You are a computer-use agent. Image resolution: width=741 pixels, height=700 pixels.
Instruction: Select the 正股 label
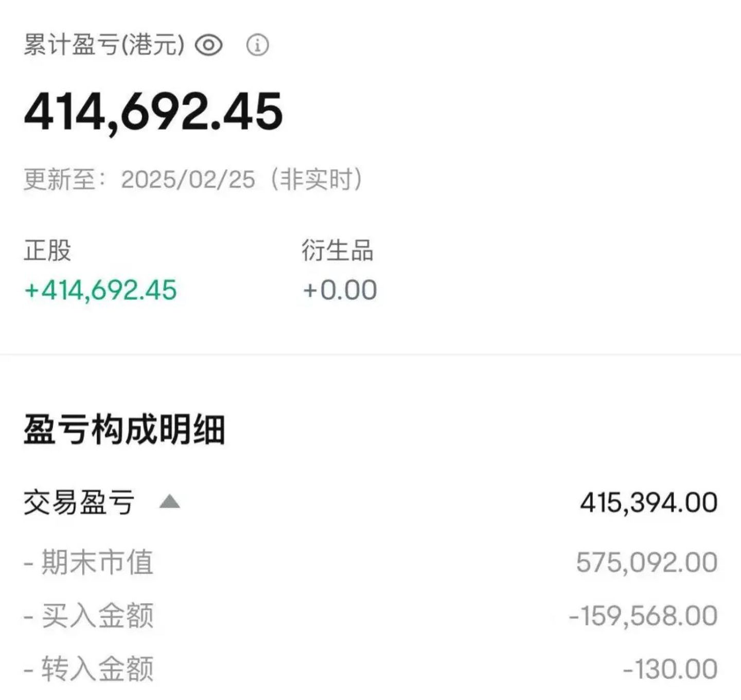coord(47,250)
